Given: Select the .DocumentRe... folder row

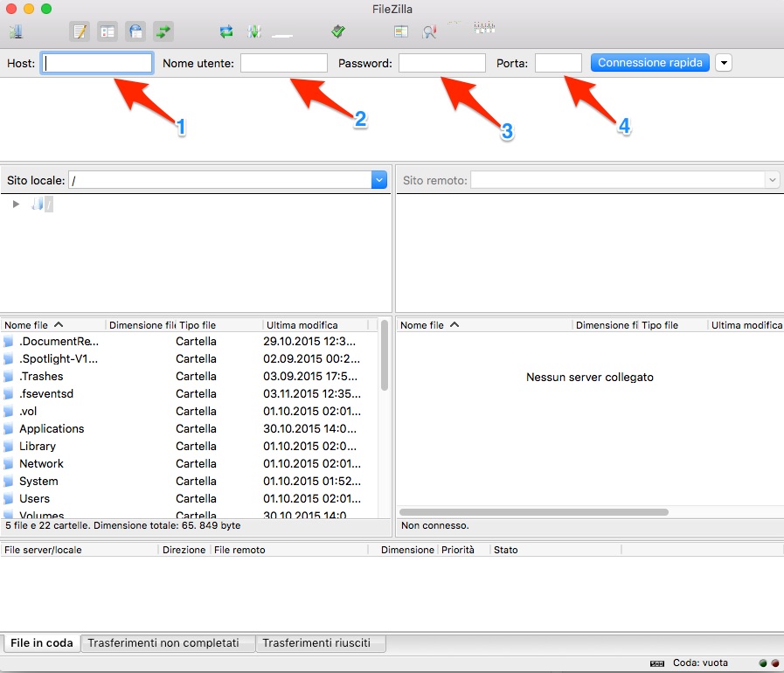Looking at the screenshot, I should tap(189, 342).
